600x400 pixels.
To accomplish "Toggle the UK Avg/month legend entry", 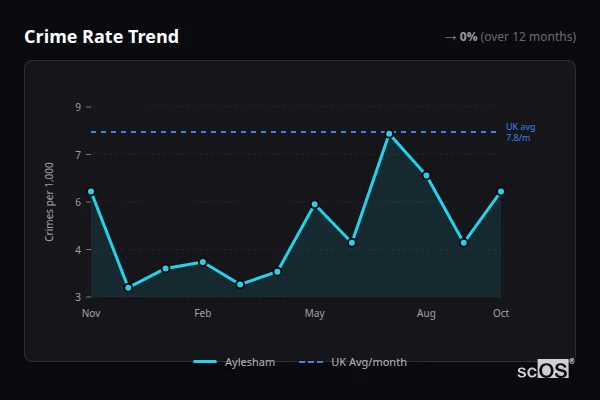I will tap(352, 362).
